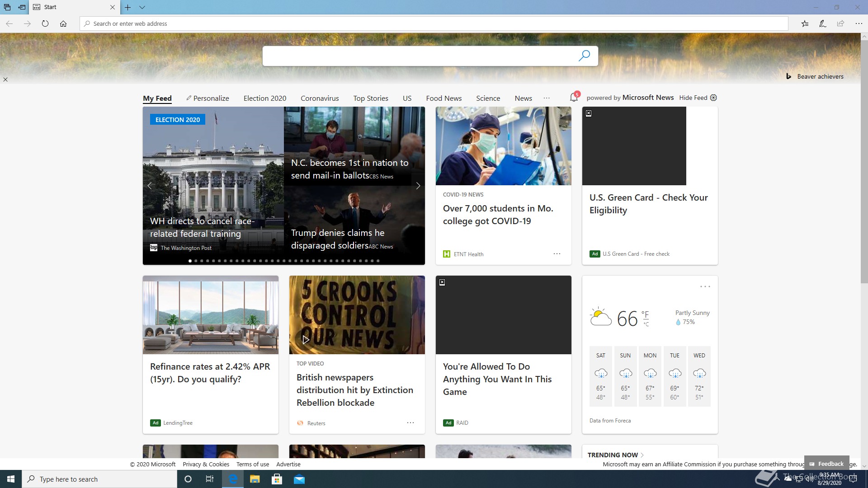Open a new tab with plus button
868x488 pixels.
click(x=128, y=7)
